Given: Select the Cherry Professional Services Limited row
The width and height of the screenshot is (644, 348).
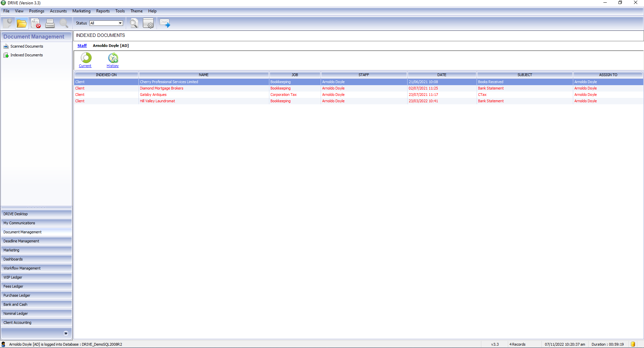Looking at the screenshot, I should [x=359, y=82].
